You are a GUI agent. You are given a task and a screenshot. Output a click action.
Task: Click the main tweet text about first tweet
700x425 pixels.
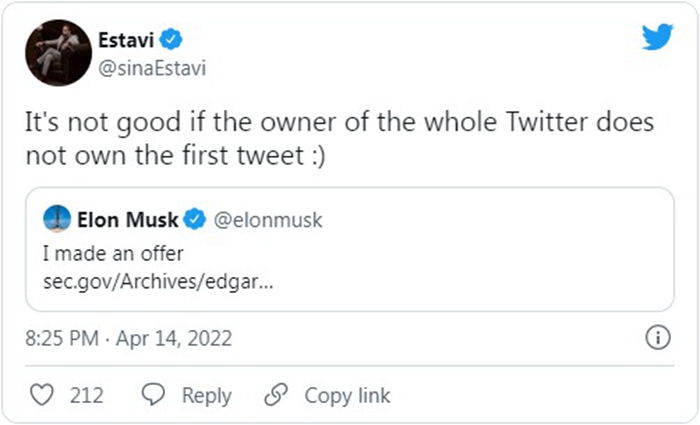pos(339,138)
